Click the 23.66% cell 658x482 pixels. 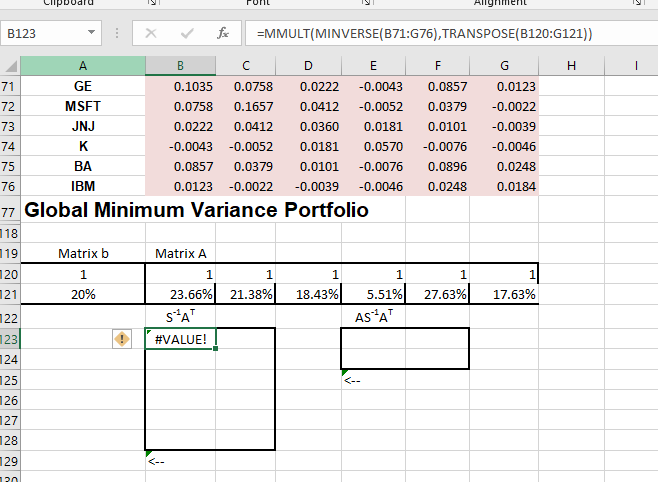point(180,294)
